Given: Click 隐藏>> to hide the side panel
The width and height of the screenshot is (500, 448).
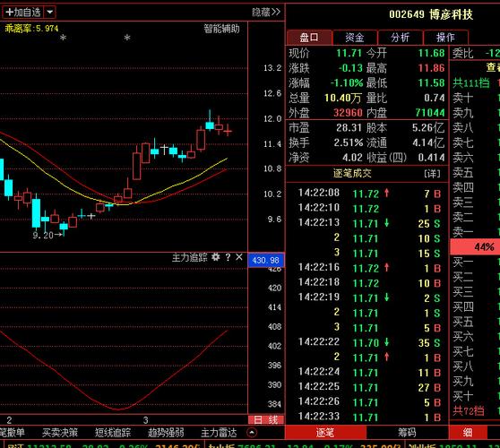Looking at the screenshot, I should click(x=266, y=13).
